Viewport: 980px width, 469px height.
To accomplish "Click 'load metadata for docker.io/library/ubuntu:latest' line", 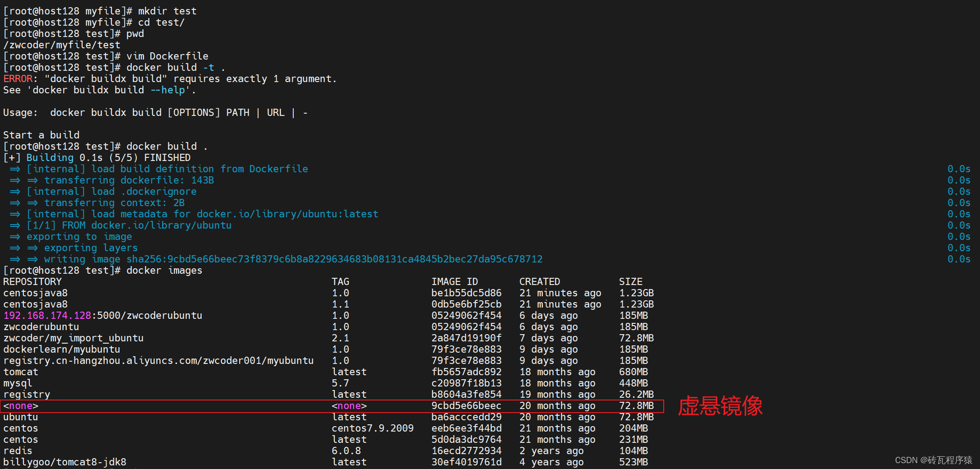I will click(194, 214).
